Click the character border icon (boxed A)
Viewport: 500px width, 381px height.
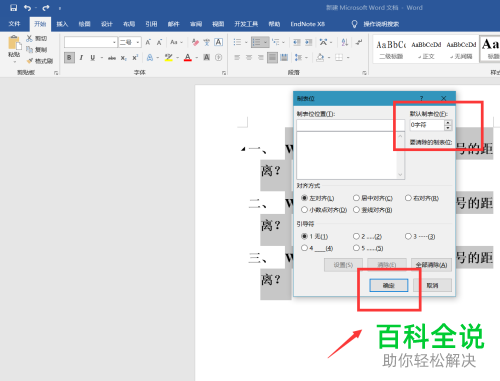point(219,42)
